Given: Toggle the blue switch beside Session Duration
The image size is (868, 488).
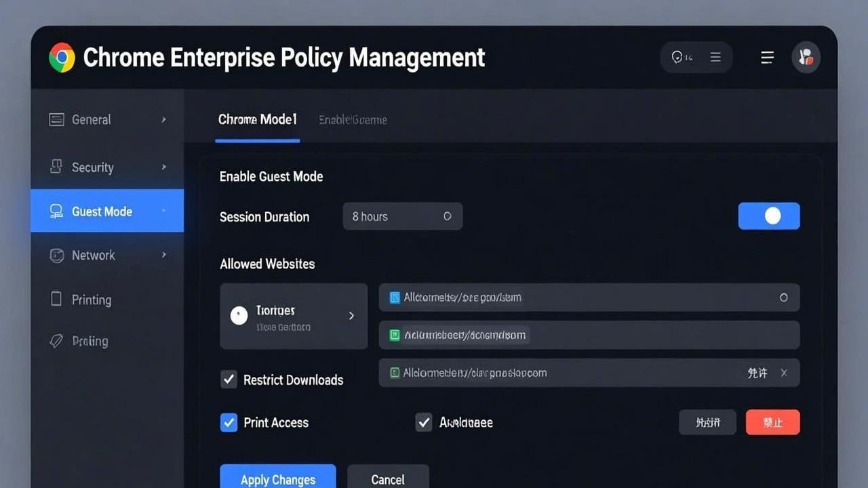Looking at the screenshot, I should pyautogui.click(x=769, y=216).
